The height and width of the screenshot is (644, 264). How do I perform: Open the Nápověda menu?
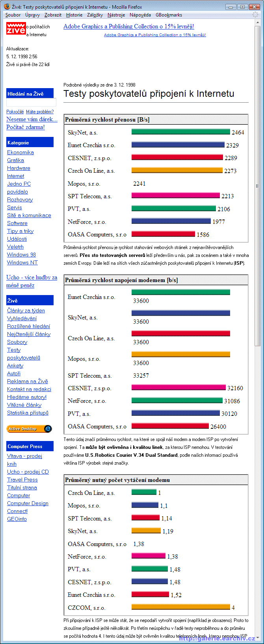pyautogui.click(x=140, y=15)
